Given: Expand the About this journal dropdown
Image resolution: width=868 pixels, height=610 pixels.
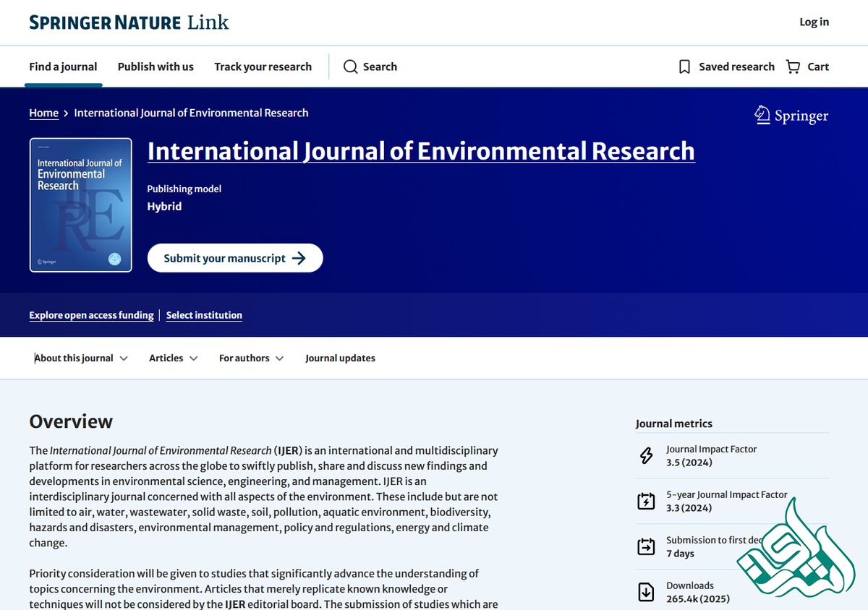Looking at the screenshot, I should (x=81, y=358).
